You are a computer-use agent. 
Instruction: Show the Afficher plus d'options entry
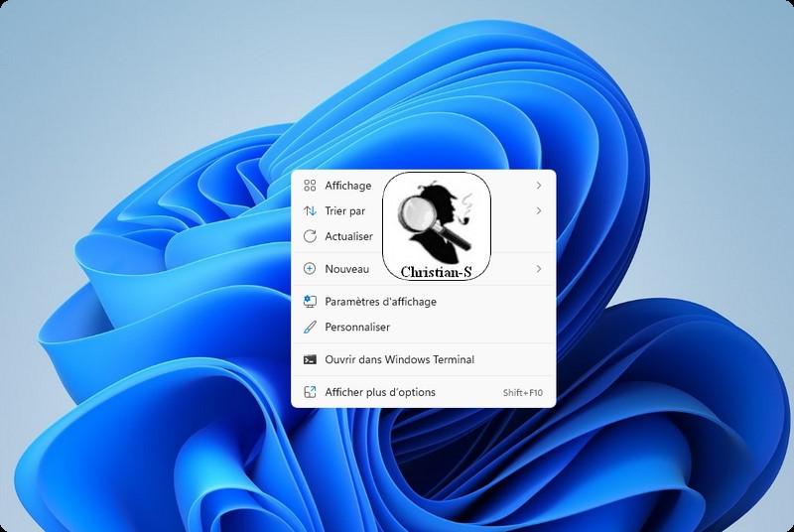[x=380, y=392]
